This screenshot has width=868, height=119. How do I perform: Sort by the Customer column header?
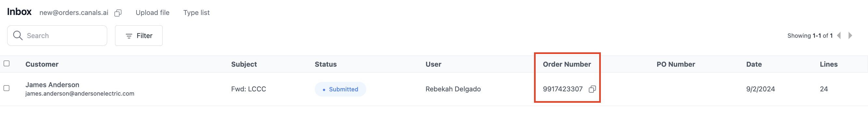(42, 64)
